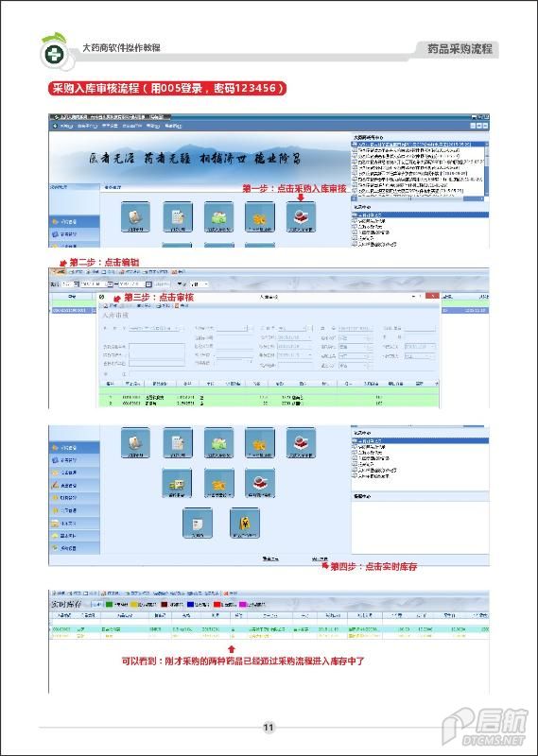Open the first workflow icon in the top screenshot
Screen dimensions: 538x756
(x=135, y=217)
